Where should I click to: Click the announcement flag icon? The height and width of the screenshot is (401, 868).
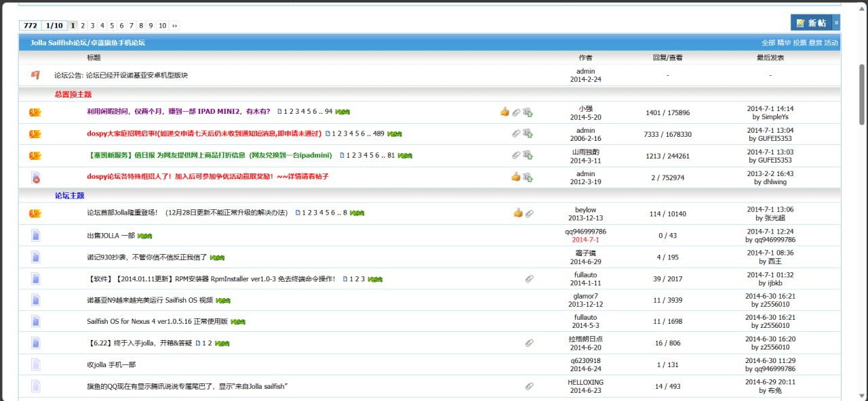click(35, 75)
